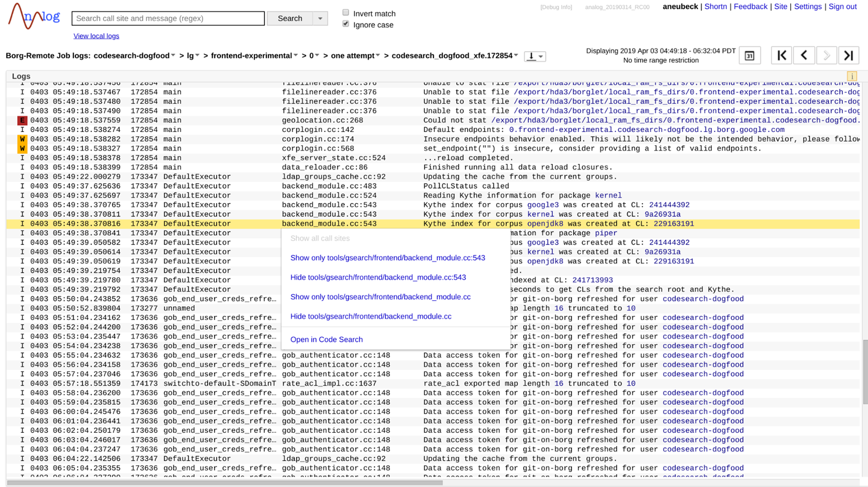
Task: Jump to first page using the leftmost navigation arrow
Action: click(x=781, y=55)
